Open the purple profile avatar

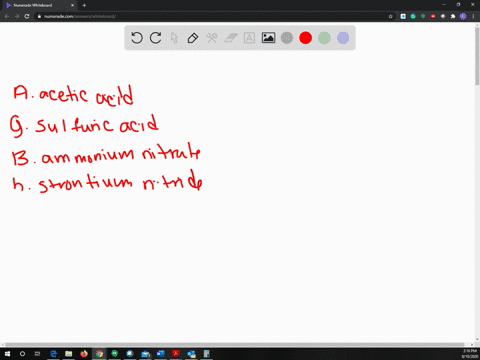coord(463,16)
